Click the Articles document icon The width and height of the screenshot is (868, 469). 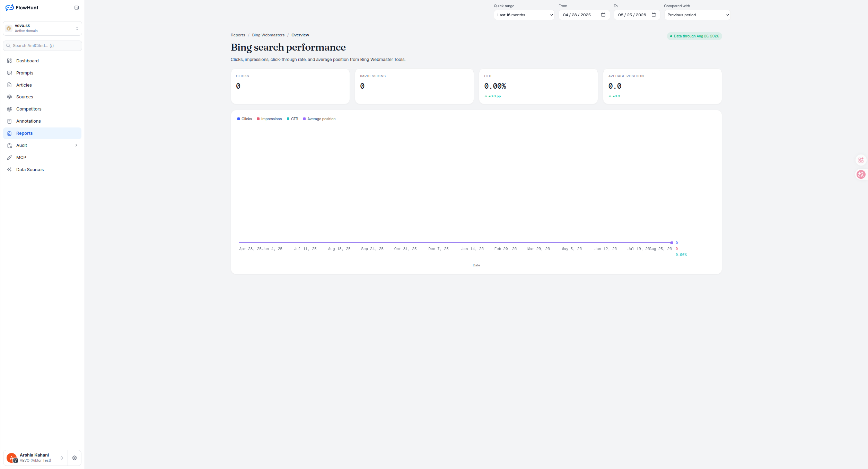(9, 85)
